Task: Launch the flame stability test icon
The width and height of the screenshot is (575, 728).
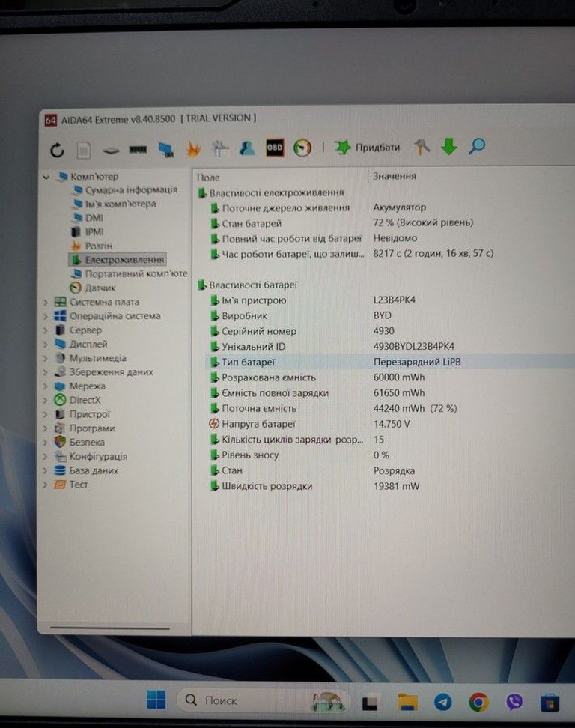Action: coord(193,149)
